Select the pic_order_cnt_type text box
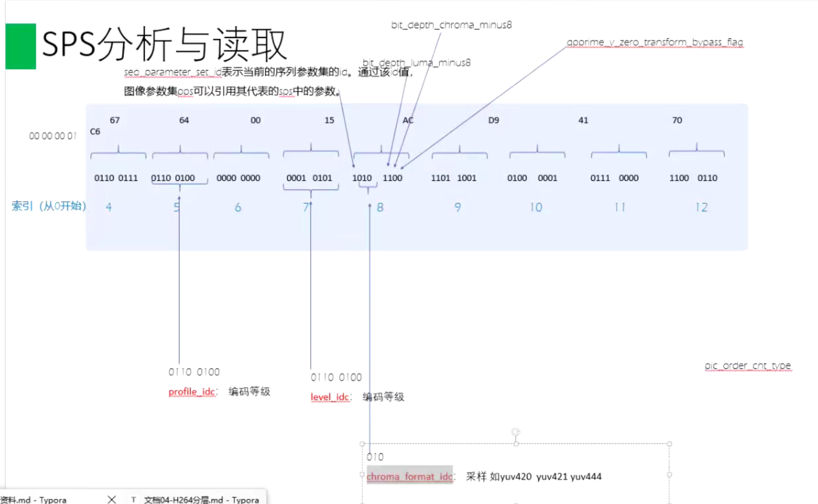 (748, 365)
